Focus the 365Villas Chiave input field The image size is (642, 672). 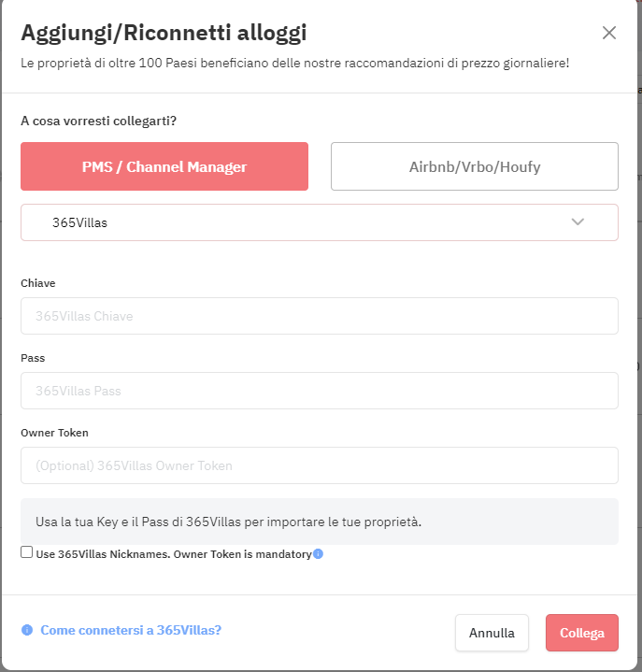pyautogui.click(x=320, y=316)
